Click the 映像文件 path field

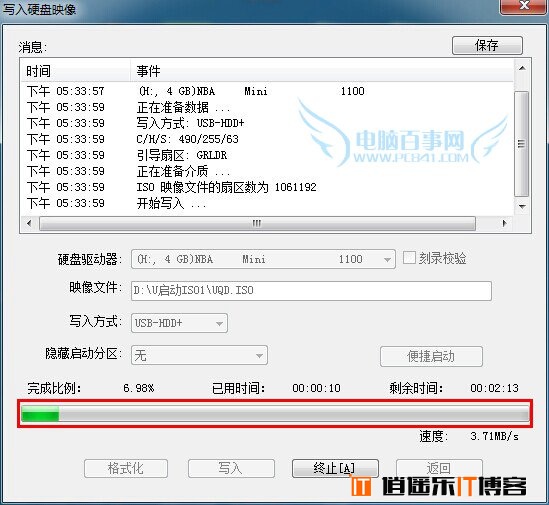click(311, 291)
